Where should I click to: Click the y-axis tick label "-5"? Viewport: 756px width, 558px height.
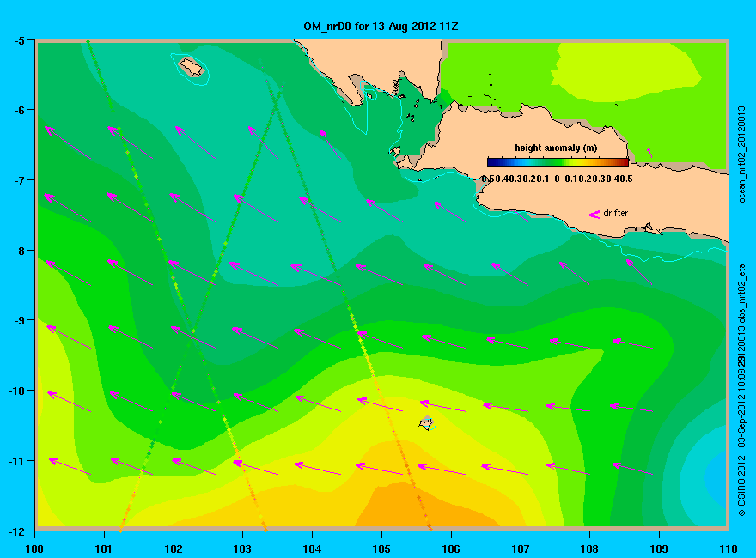click(x=19, y=41)
